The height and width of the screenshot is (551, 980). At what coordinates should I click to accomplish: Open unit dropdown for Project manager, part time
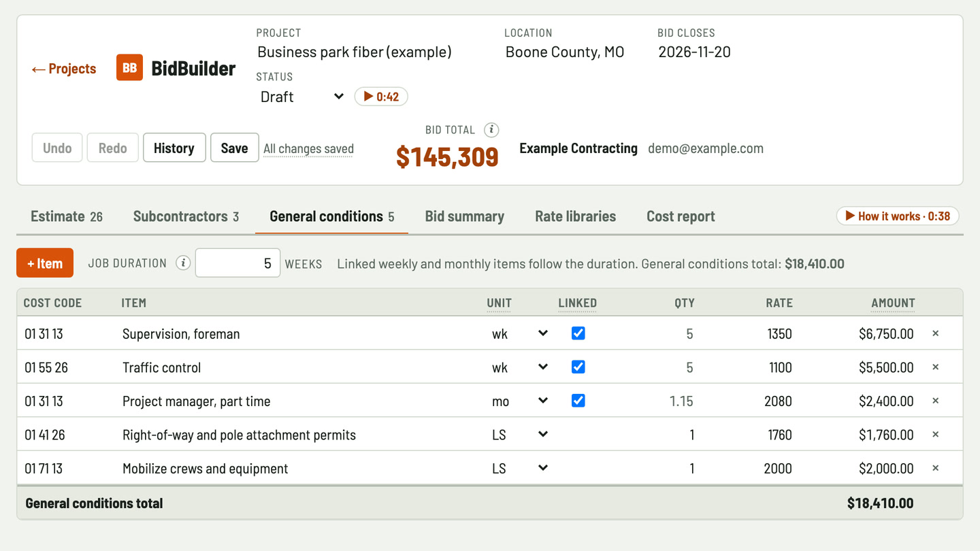519,401
